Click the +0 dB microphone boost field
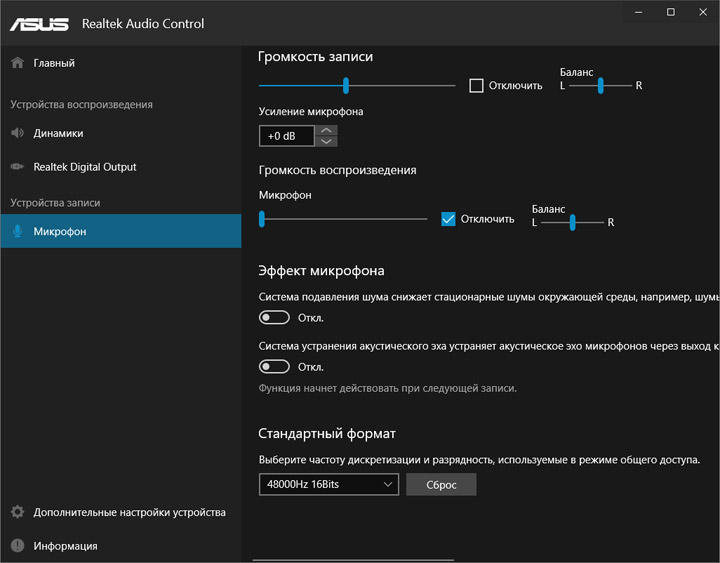The image size is (720, 563). (287, 136)
